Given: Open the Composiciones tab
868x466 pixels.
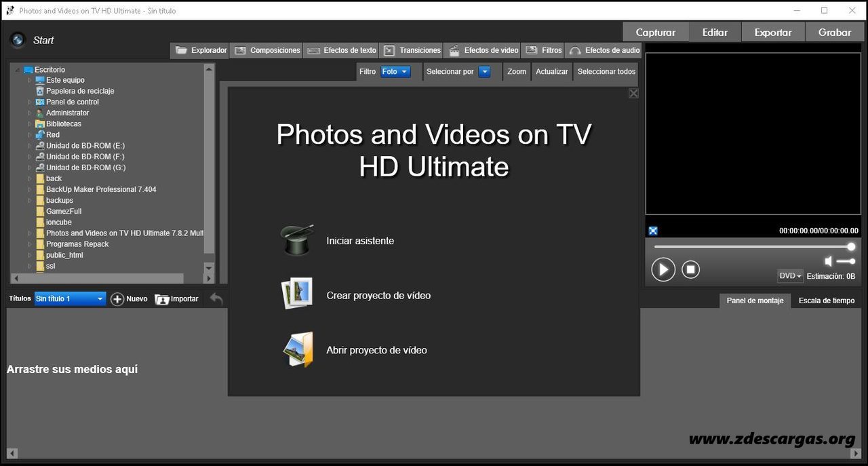Looking at the screenshot, I should [x=267, y=50].
